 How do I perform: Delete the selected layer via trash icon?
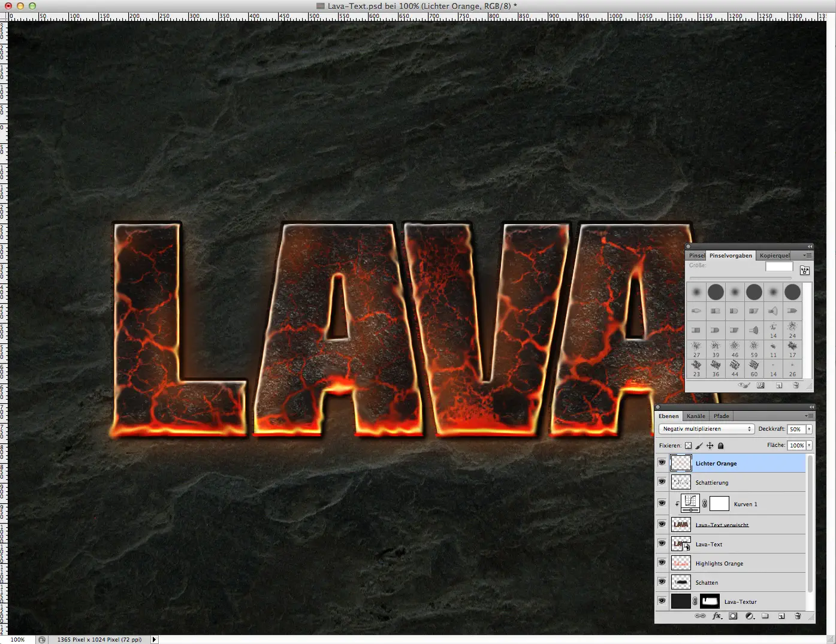click(798, 616)
